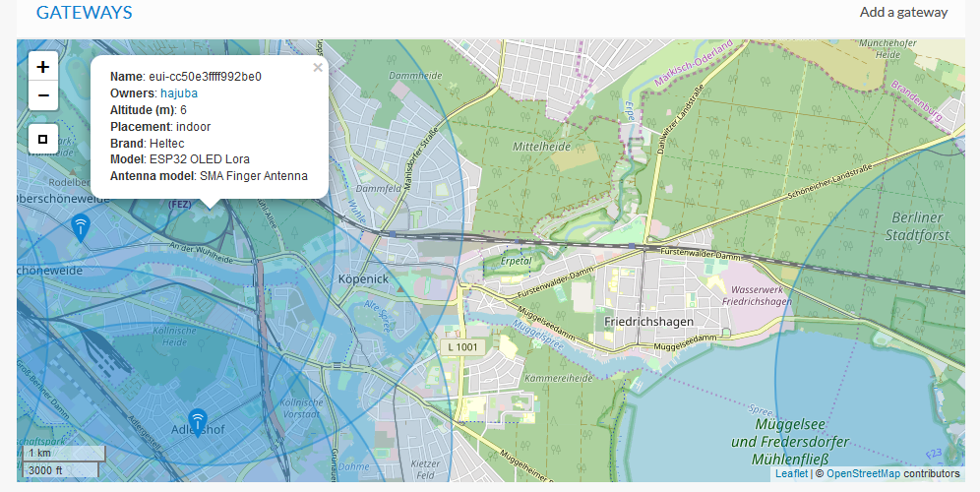980x492 pixels.
Task: Toggle fullscreen map view square button
Action: [43, 139]
